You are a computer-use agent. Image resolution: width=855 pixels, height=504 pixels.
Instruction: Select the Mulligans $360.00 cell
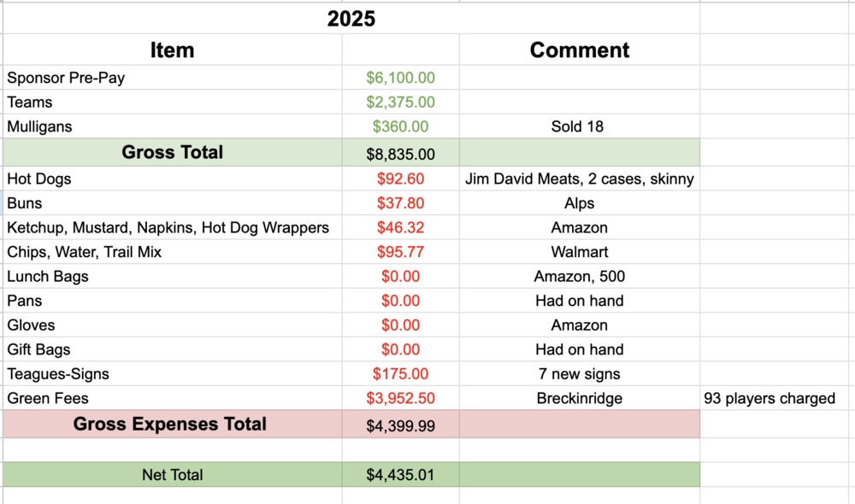point(400,126)
